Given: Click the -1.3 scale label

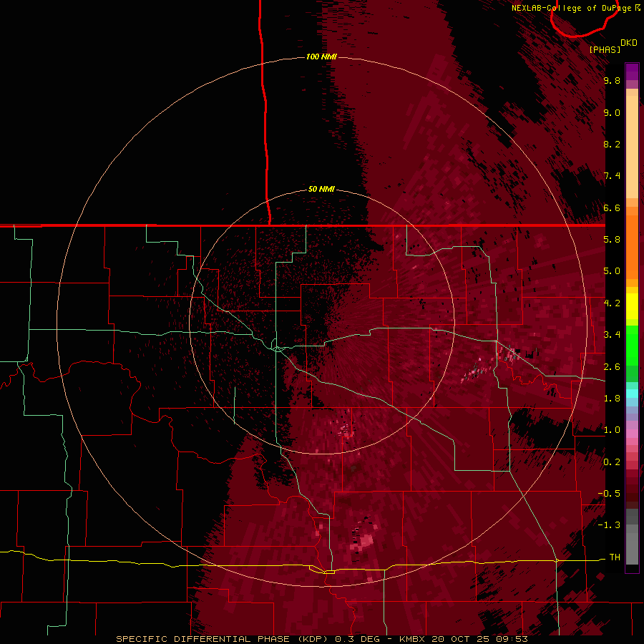Looking at the screenshot, I should coord(609,525).
